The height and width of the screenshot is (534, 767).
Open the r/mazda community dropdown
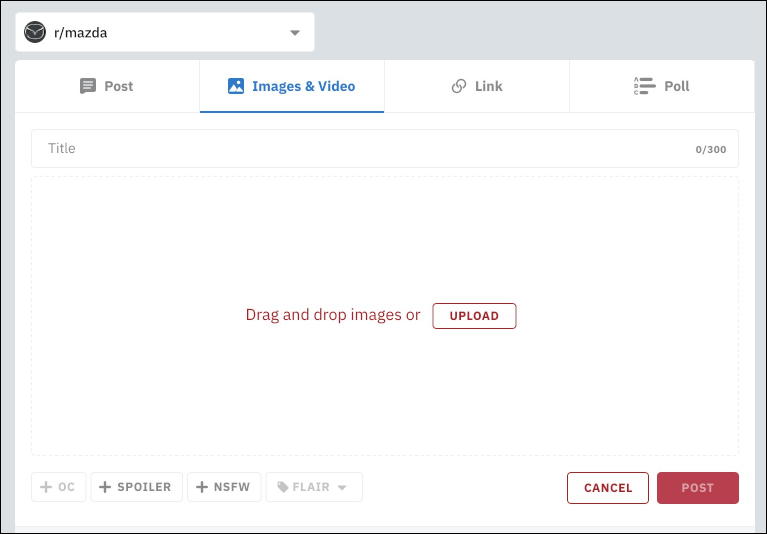tap(165, 32)
